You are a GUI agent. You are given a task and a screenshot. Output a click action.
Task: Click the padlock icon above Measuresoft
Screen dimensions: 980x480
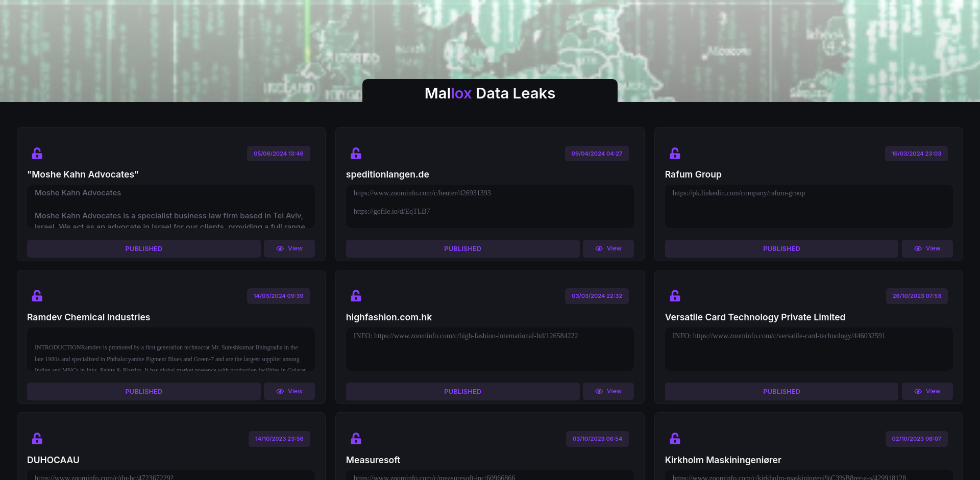point(356,439)
